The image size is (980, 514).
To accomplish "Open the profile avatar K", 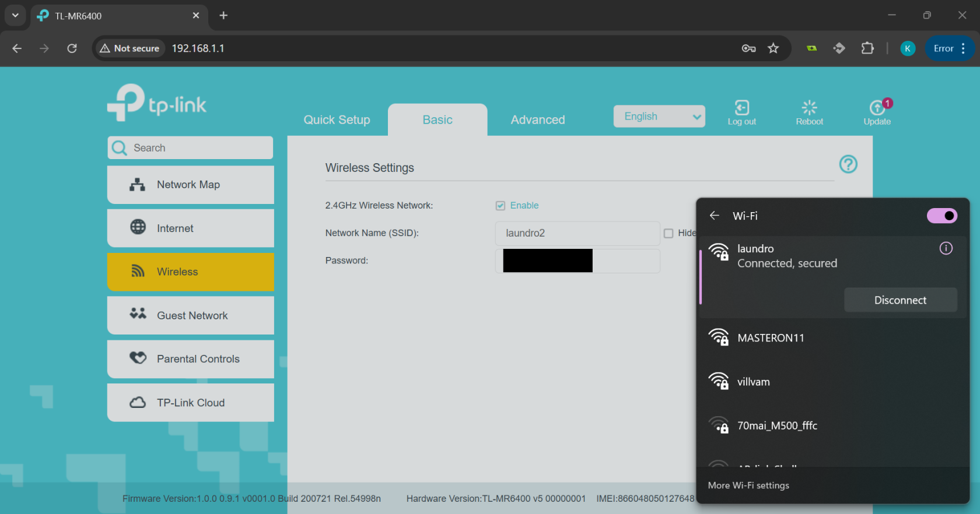I will coord(908,48).
